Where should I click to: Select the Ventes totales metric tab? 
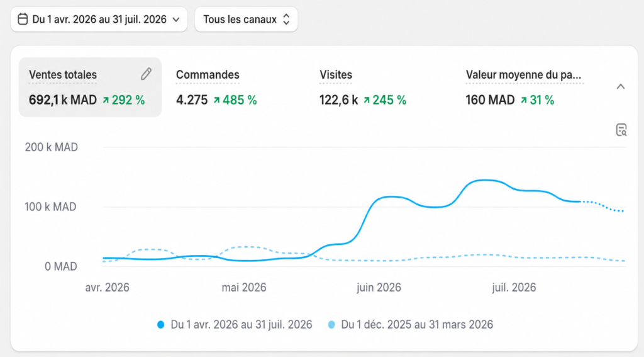tap(91, 87)
